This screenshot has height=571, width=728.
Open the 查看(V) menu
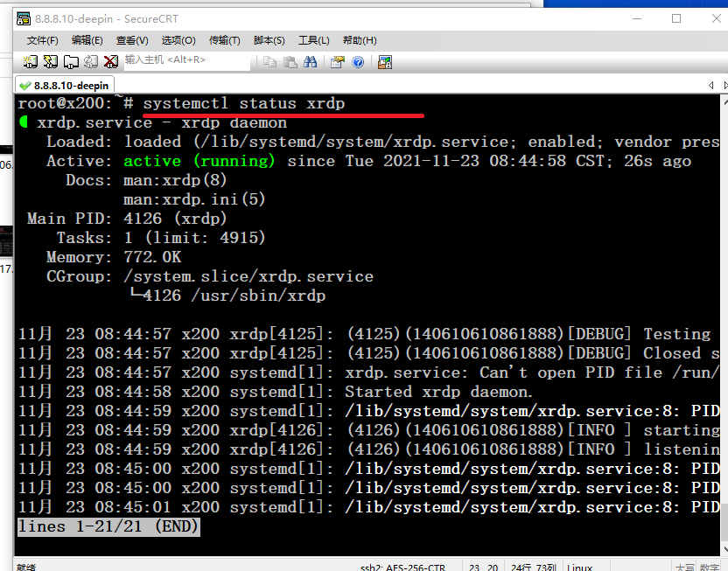(132, 40)
